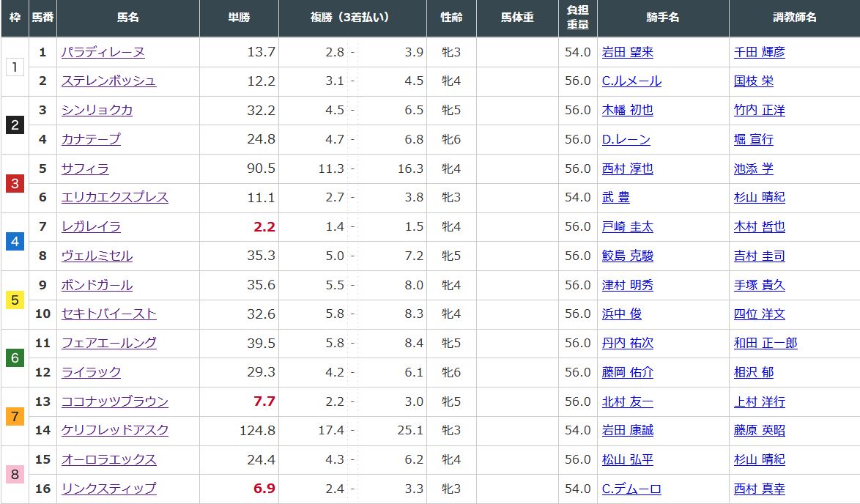Open リンクスティップ horse details

coord(108,489)
